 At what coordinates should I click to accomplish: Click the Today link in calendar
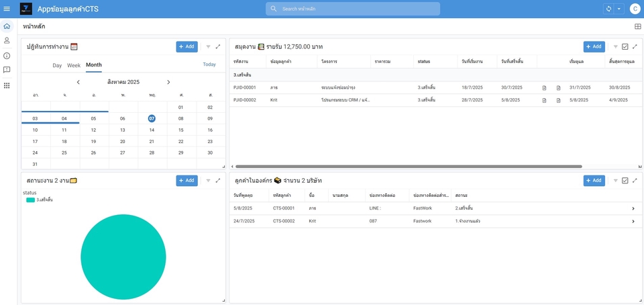(x=209, y=64)
